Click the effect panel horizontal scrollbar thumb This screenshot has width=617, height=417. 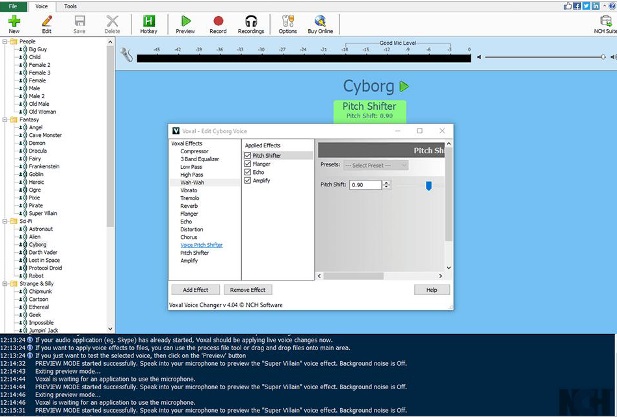(353, 276)
